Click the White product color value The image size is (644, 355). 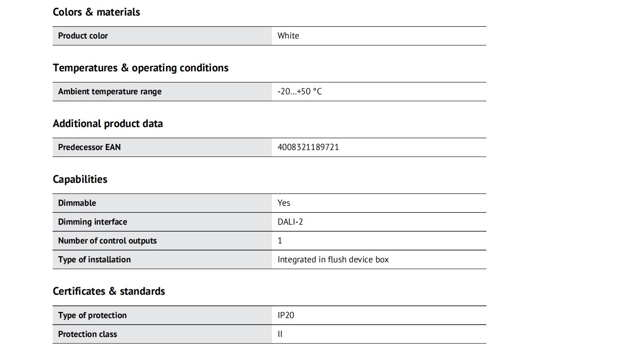click(x=288, y=36)
